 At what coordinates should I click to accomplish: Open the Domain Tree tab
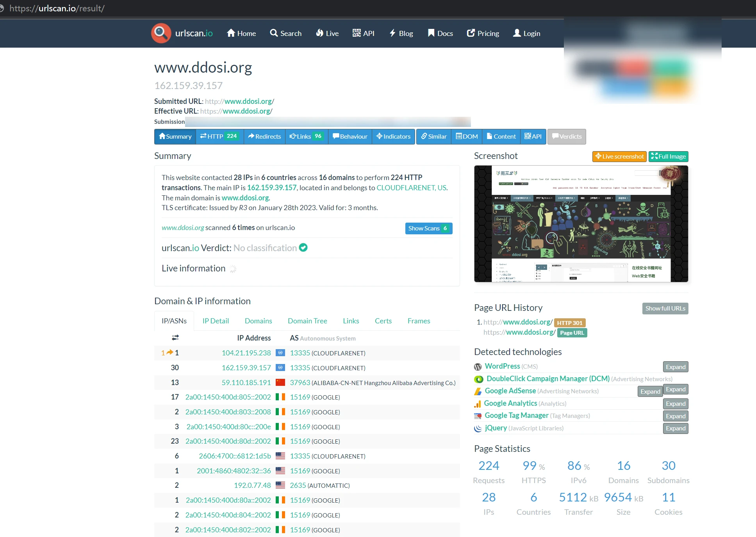(307, 321)
